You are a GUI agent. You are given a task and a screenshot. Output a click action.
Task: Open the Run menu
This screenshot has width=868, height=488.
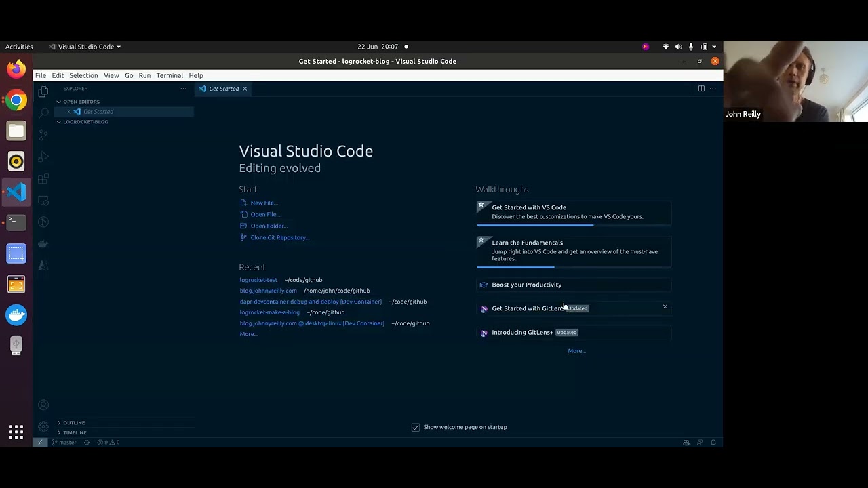(144, 75)
